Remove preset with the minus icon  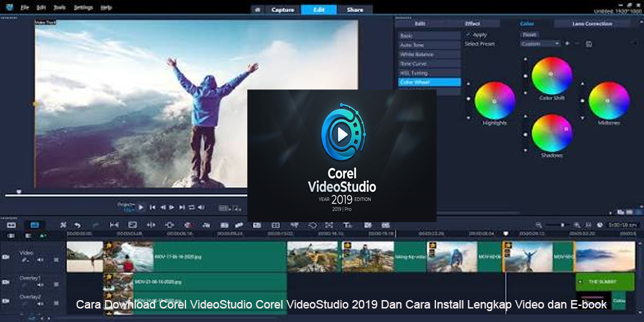pyautogui.click(x=577, y=44)
